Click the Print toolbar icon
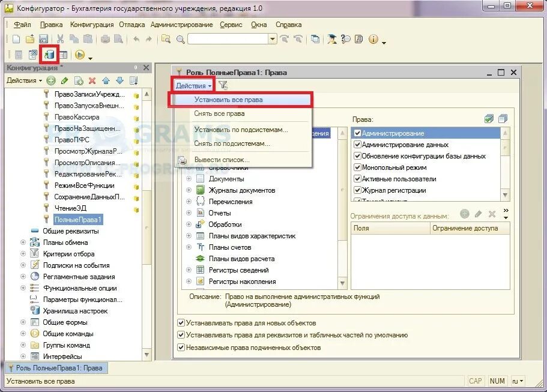The width and height of the screenshot is (547, 392). point(105,39)
